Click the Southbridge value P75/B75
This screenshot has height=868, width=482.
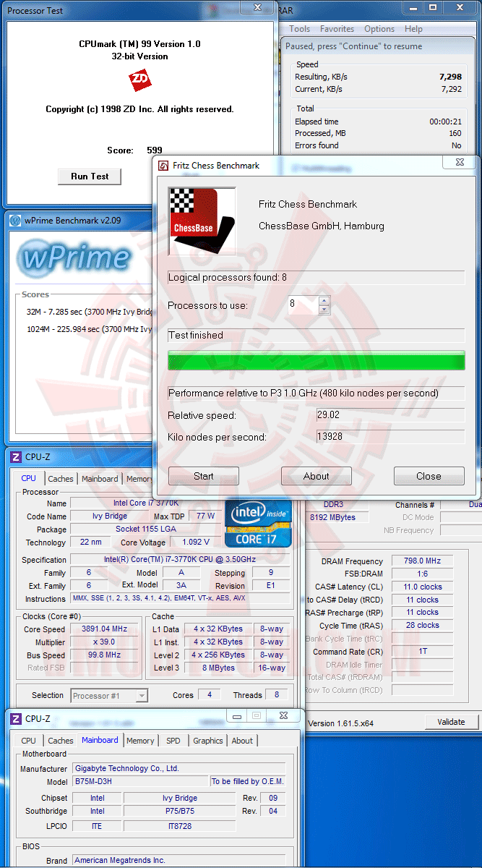pyautogui.click(x=179, y=812)
